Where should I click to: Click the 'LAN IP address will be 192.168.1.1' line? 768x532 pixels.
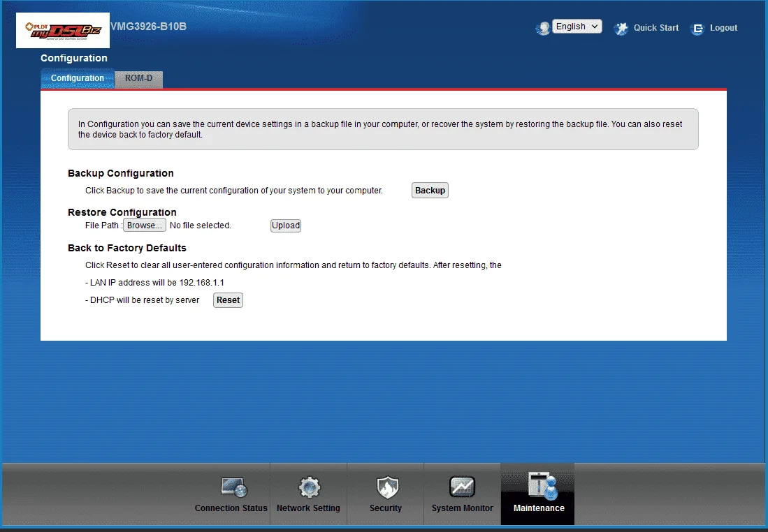(154, 282)
